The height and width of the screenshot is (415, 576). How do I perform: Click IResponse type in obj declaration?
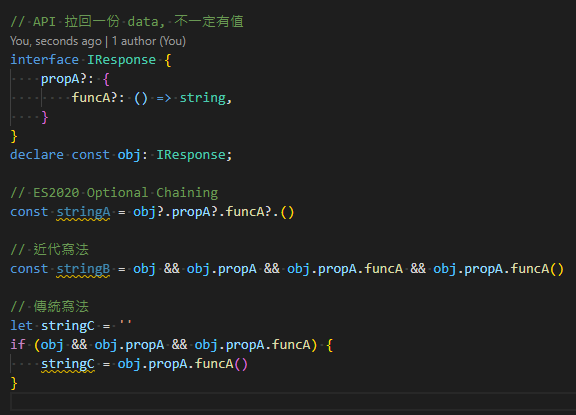tap(191, 155)
